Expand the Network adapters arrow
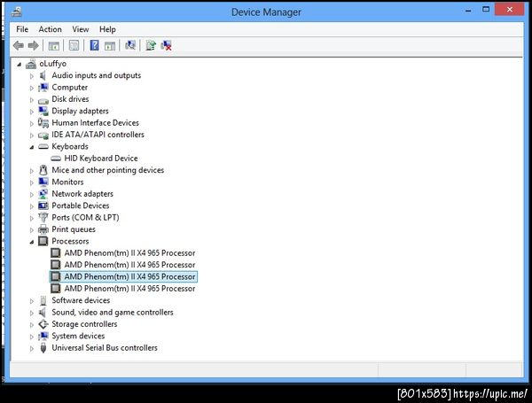The height and width of the screenshot is (403, 532). (32, 195)
